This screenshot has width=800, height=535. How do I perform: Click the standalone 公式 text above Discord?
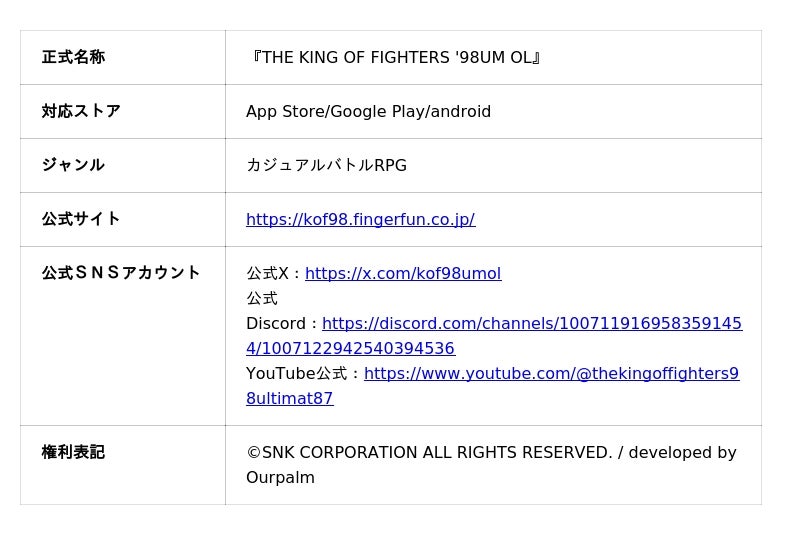[x=262, y=299]
